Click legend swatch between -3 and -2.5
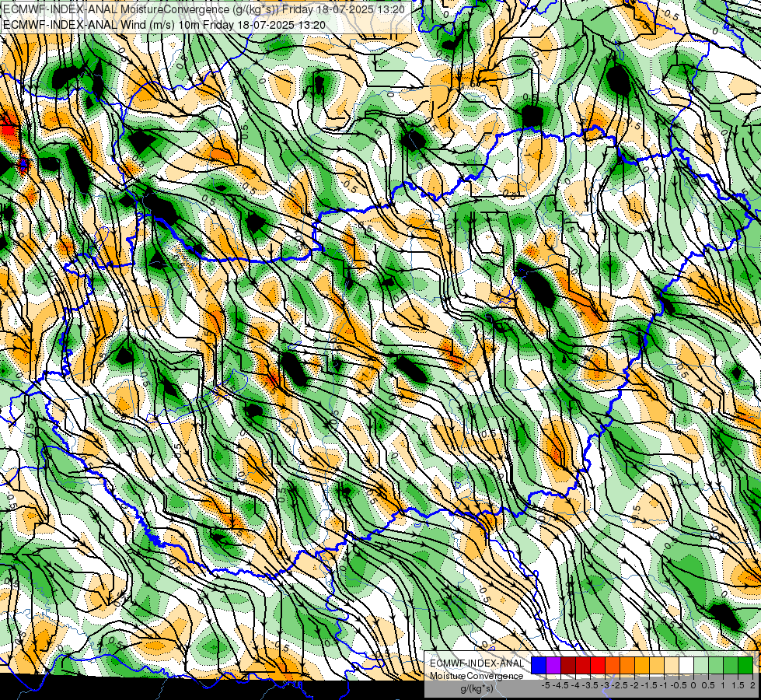761x700 pixels. tap(613, 665)
